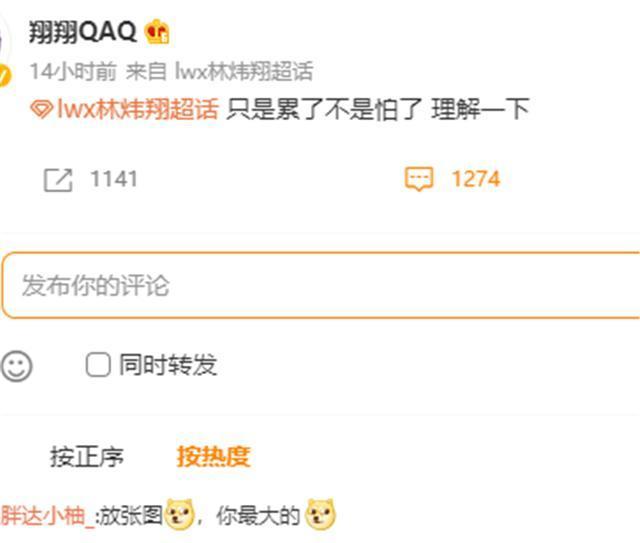The height and width of the screenshot is (543, 640).
Task: Click the diamond super-topic icon
Action: tap(41, 109)
